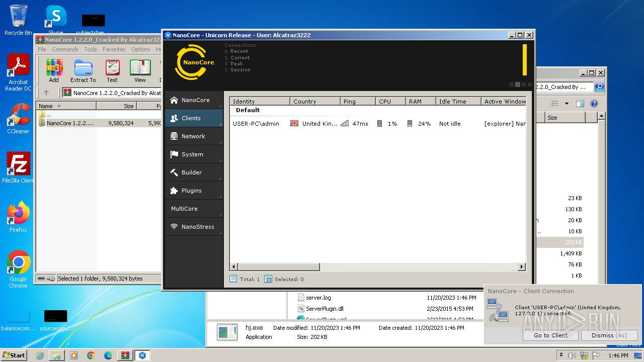Click the Selected clients status icon
Screen dimensions: 644x362
click(x=268, y=279)
